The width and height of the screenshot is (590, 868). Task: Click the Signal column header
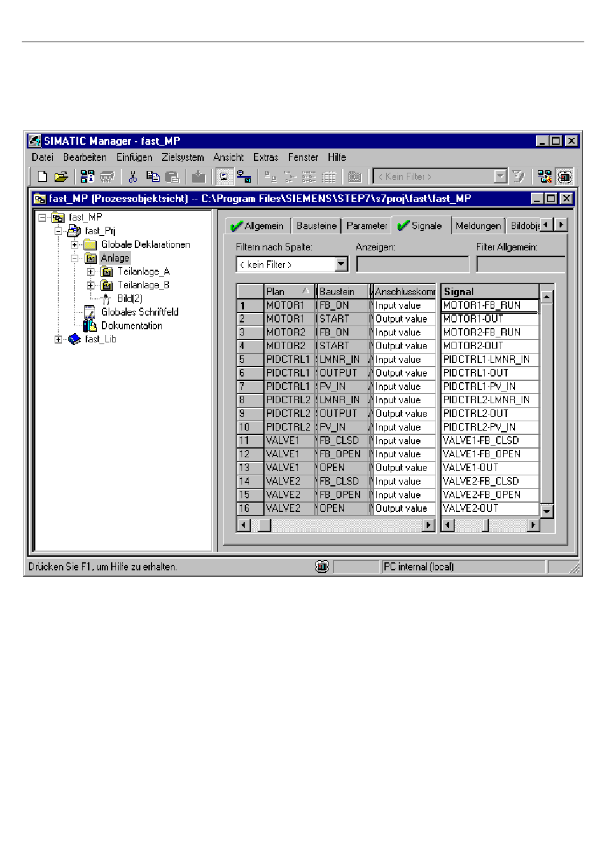(489, 291)
